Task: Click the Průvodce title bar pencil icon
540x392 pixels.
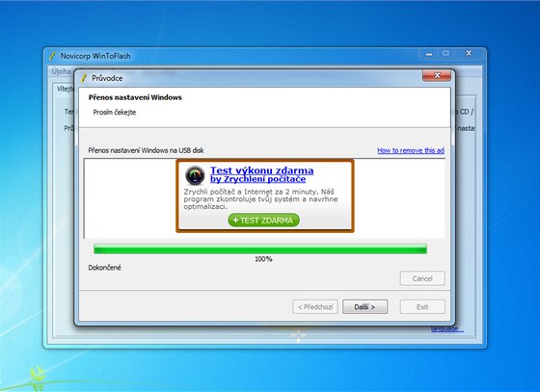Action: [x=84, y=78]
